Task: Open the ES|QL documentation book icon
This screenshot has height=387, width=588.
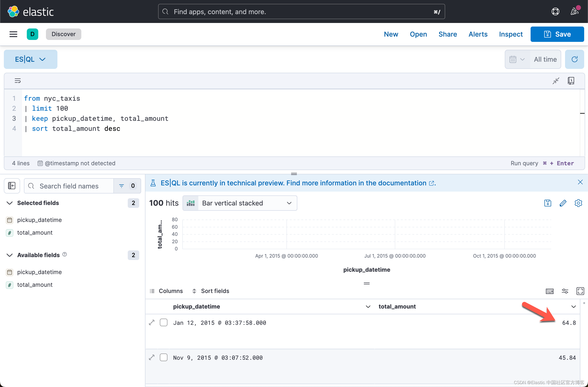Action: coord(571,81)
